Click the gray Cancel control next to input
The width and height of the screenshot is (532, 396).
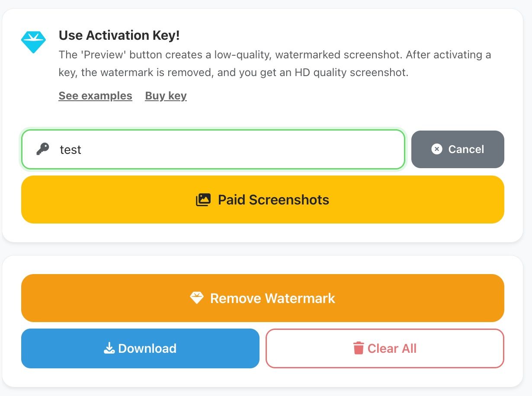pyautogui.click(x=458, y=149)
